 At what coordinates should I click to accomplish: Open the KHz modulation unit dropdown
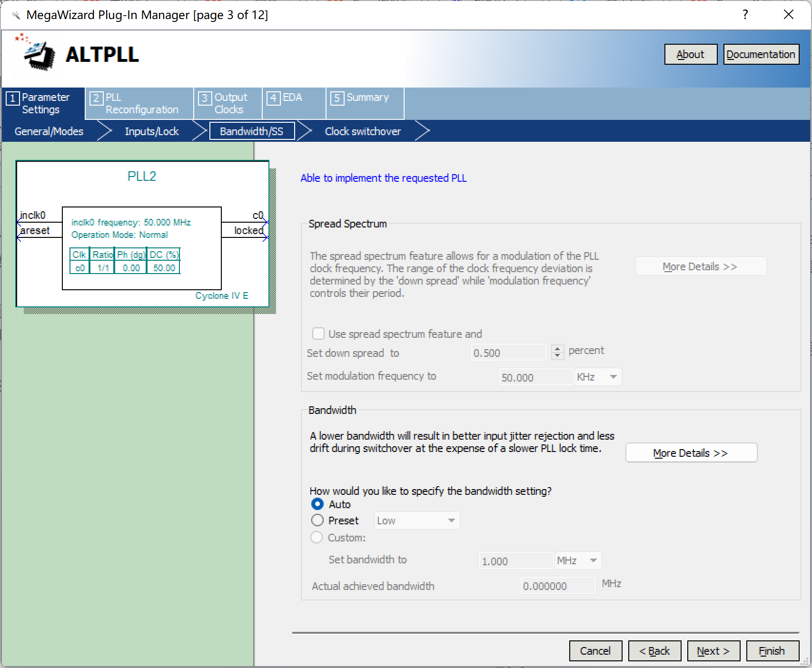tap(598, 377)
